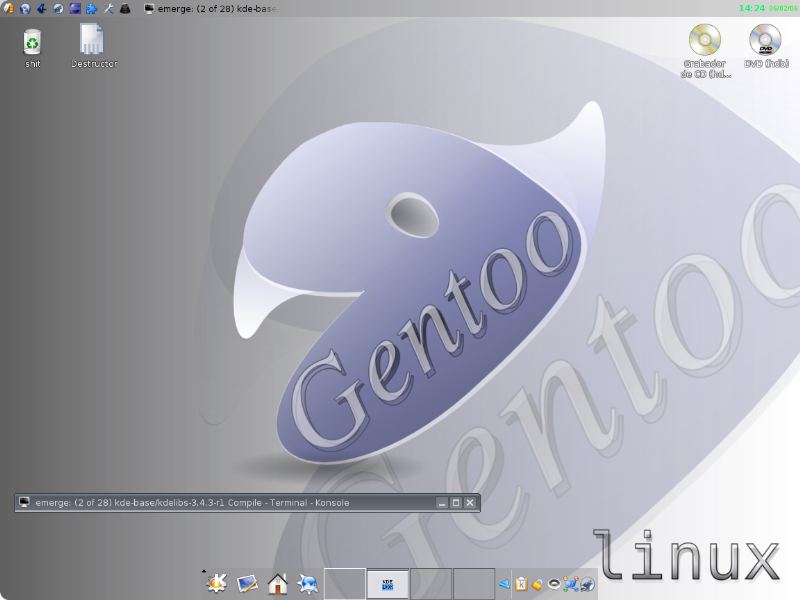Open the Home folder house icon
The height and width of the screenshot is (600, 800).
[x=278, y=584]
